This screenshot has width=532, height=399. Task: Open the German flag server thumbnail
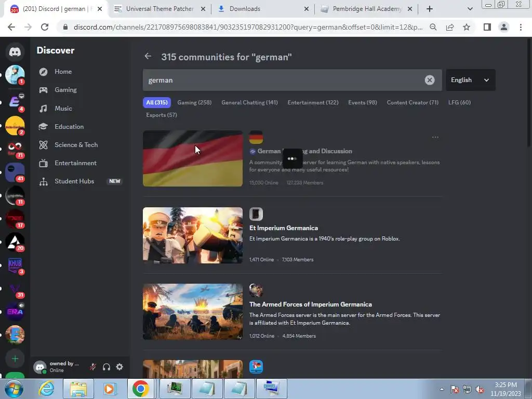pyautogui.click(x=193, y=158)
